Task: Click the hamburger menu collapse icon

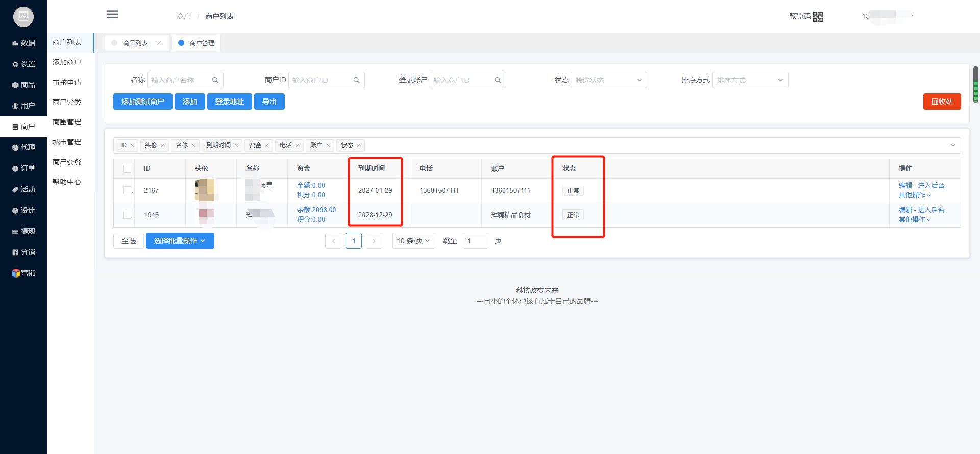Action: (x=112, y=14)
